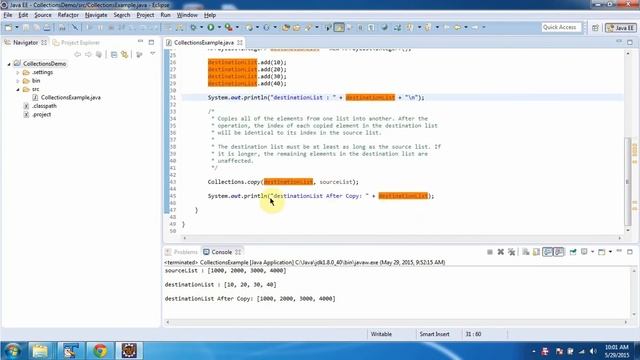Toggle Link with Editor in Navigator toolbar
640x360 pixels.
[124, 54]
